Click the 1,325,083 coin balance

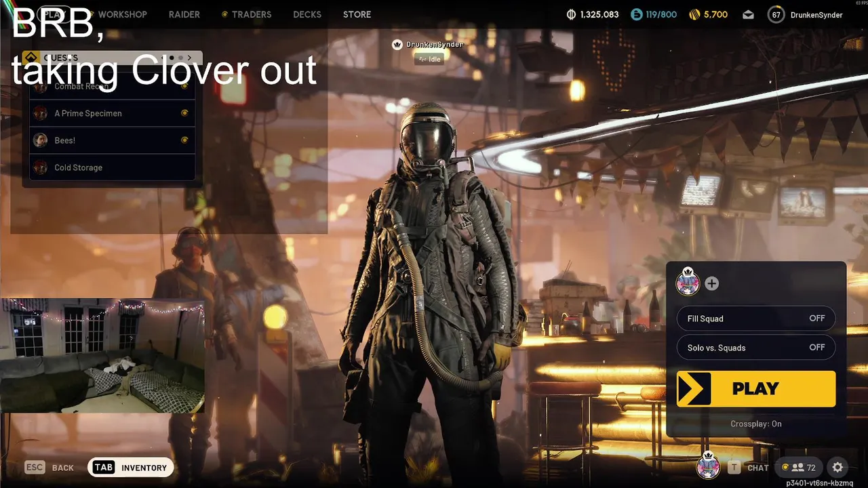tap(599, 14)
